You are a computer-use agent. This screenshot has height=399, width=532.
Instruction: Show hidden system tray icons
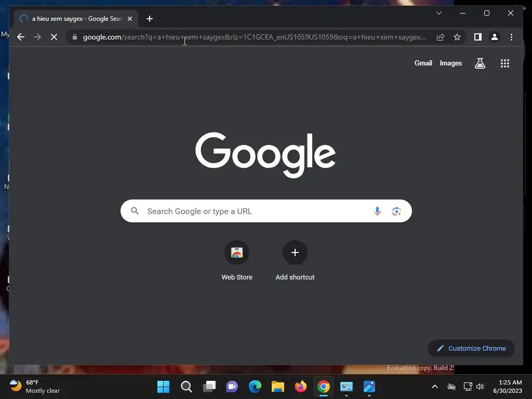pyautogui.click(x=435, y=387)
